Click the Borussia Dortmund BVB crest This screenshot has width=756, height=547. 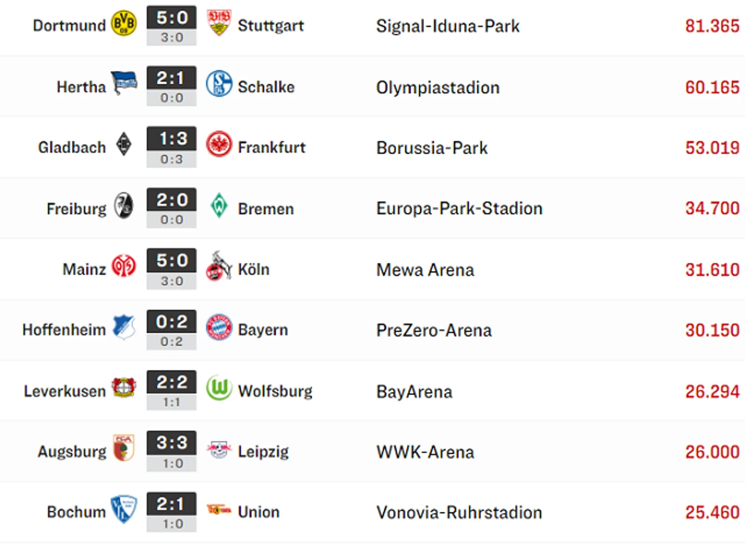click(124, 24)
